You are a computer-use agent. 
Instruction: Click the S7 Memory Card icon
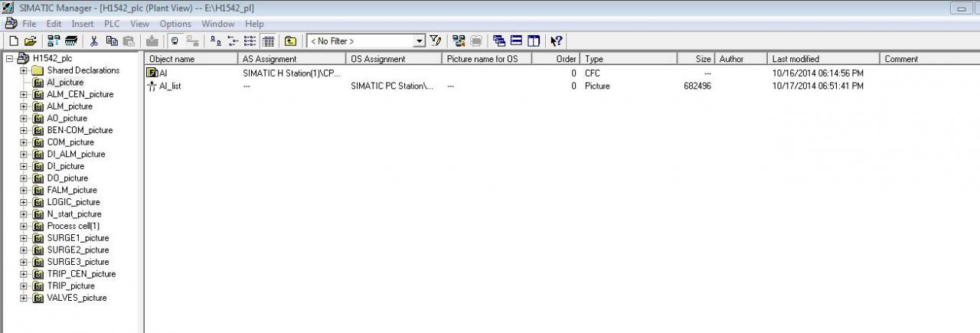click(x=71, y=41)
